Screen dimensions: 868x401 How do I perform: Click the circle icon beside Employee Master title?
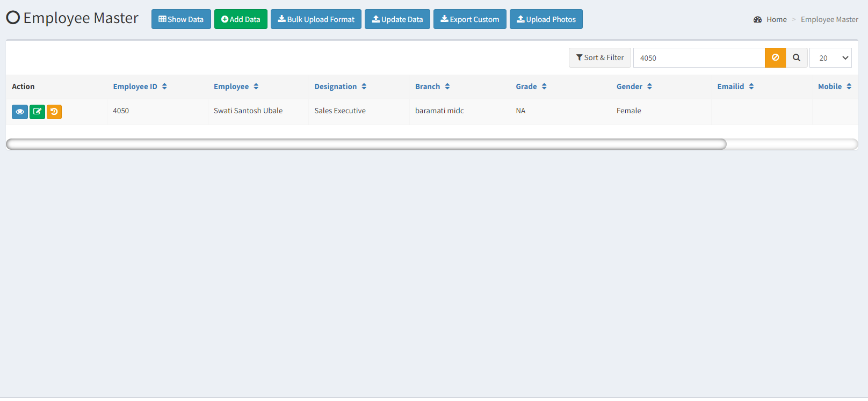tap(13, 18)
